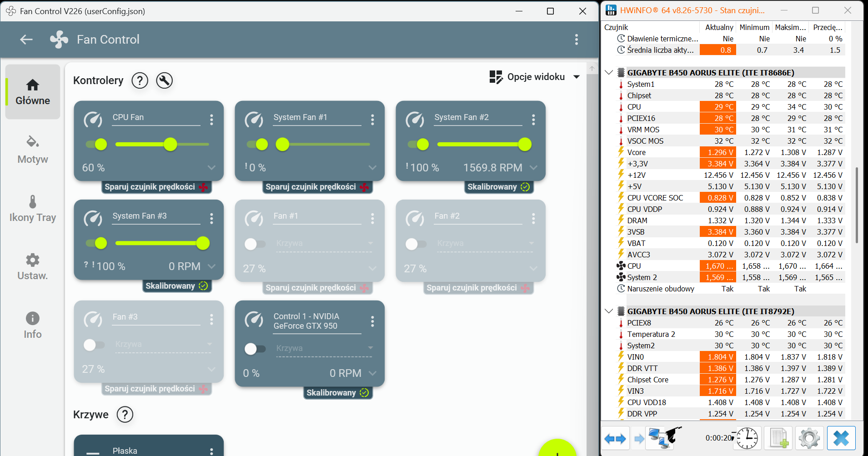This screenshot has height=456, width=868.
Task: Click the System Fan #1 speed slider handle
Action: click(282, 145)
